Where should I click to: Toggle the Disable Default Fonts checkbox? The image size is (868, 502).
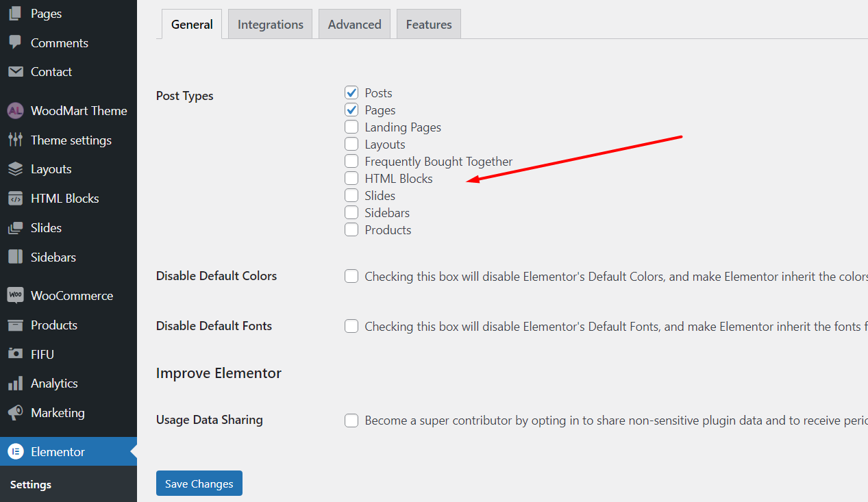coord(351,326)
